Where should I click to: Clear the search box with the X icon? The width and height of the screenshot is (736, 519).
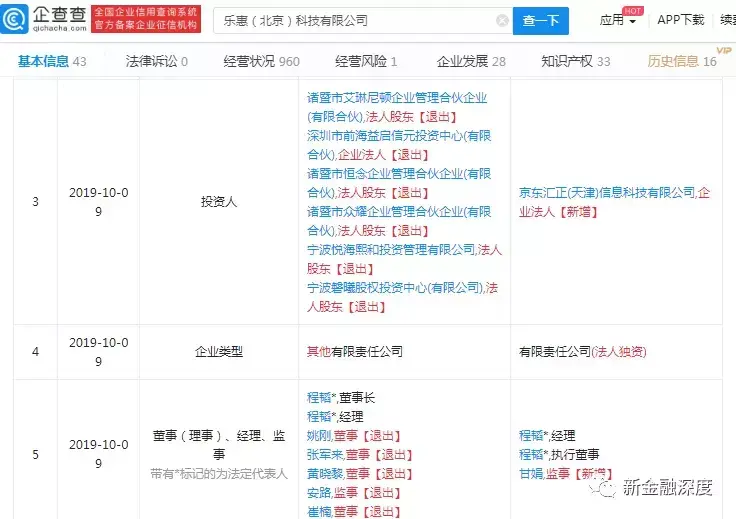502,20
